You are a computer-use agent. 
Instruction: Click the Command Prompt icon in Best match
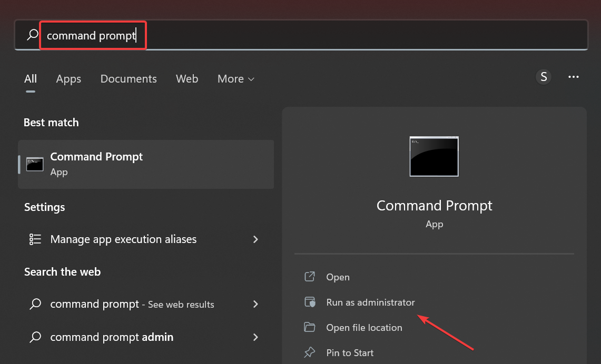pyautogui.click(x=35, y=164)
